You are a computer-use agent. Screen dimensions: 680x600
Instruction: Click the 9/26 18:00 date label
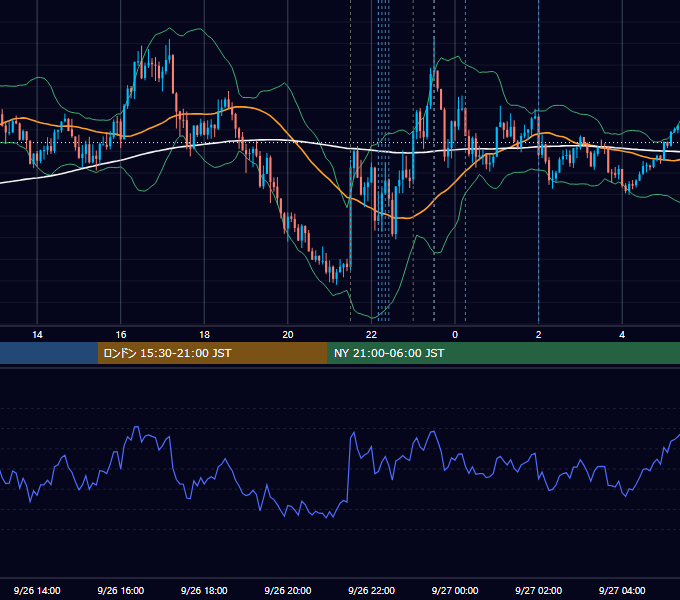pyautogui.click(x=204, y=590)
